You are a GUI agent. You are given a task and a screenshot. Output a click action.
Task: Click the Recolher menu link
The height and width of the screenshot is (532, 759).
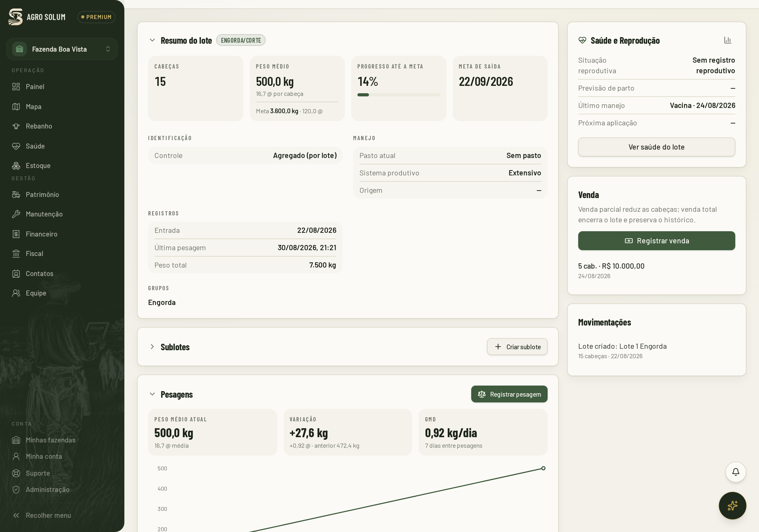pyautogui.click(x=62, y=515)
